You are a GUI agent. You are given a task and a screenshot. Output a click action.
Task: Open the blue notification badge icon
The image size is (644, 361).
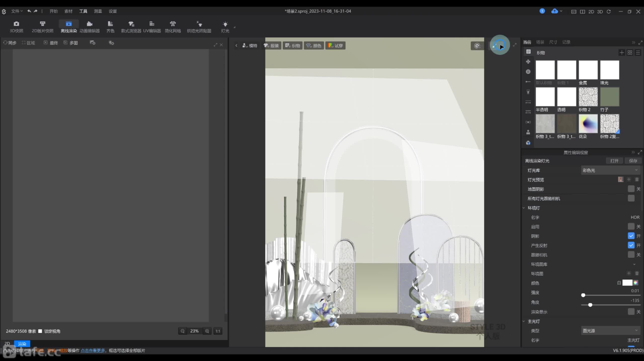click(x=542, y=11)
